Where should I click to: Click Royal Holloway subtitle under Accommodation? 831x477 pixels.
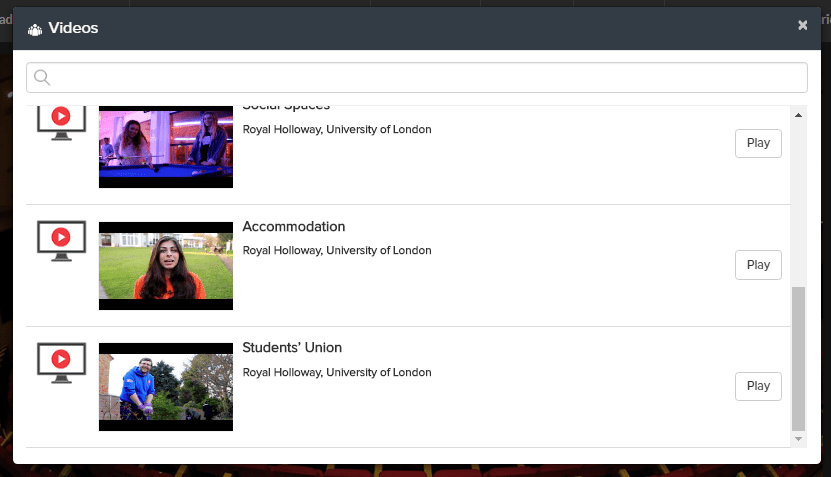pos(337,251)
